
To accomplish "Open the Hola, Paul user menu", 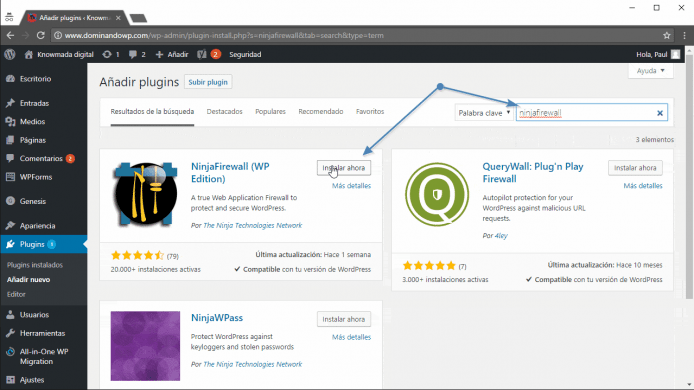I will tap(658, 54).
